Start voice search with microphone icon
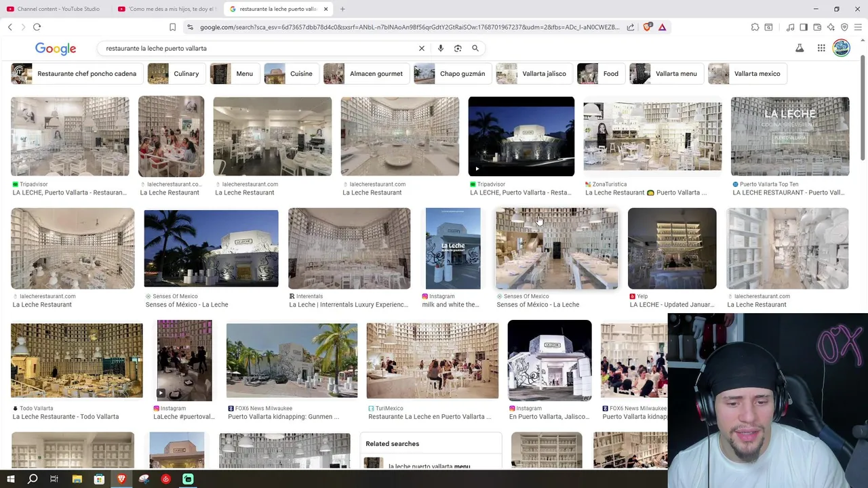The image size is (868, 488). (x=441, y=48)
